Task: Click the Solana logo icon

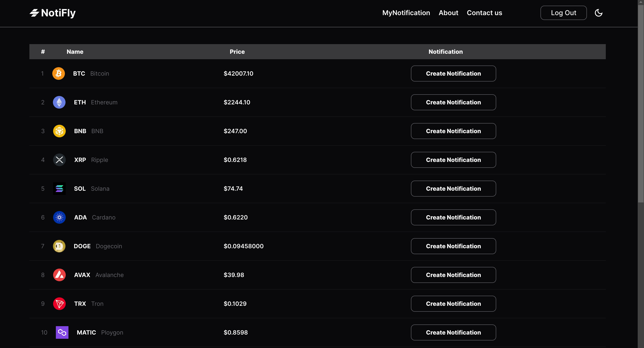Action: coord(59,189)
